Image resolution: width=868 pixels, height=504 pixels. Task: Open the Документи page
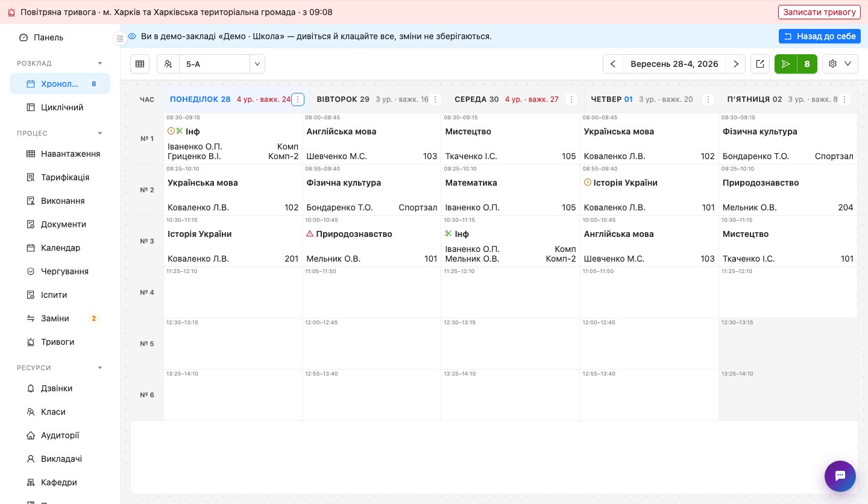coord(60,224)
